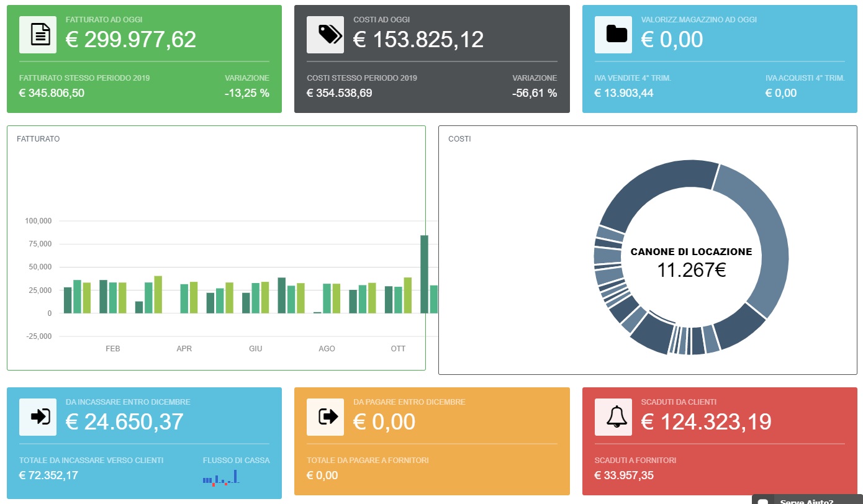Click the € 153.825,12 costs total

[x=418, y=40]
